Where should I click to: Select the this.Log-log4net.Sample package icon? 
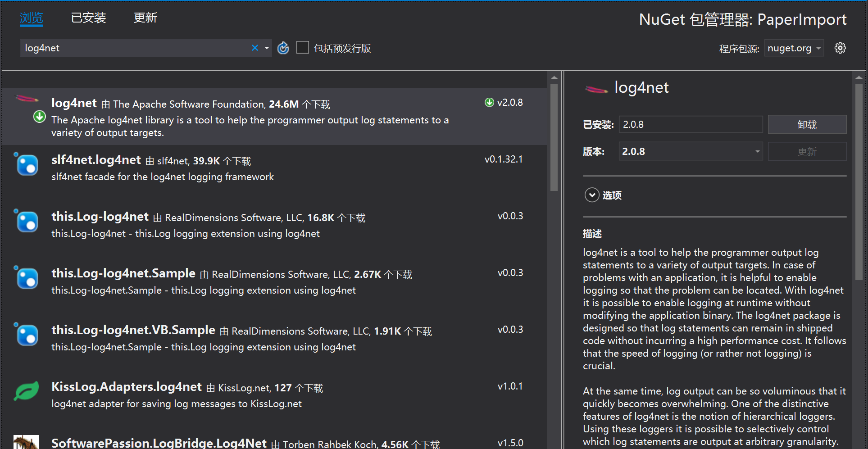pyautogui.click(x=26, y=277)
